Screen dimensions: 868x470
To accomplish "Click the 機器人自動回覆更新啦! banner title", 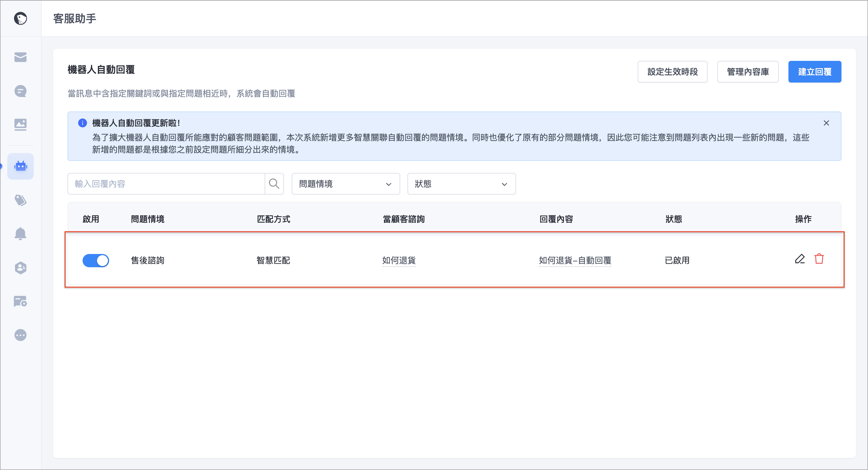I will pyautogui.click(x=137, y=123).
